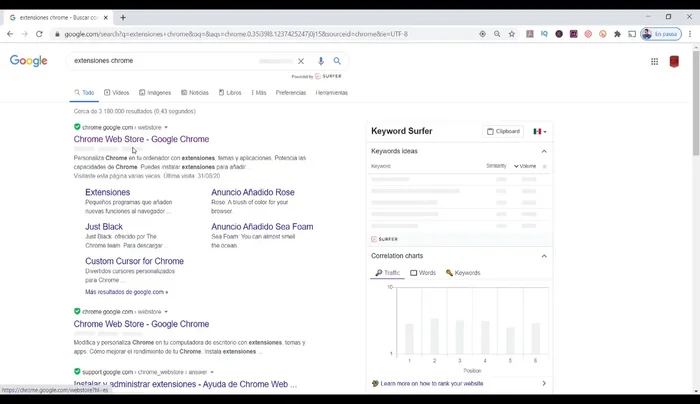Switch to the 'Imágenes' search tab
The height and width of the screenshot is (404, 700).
pos(155,93)
